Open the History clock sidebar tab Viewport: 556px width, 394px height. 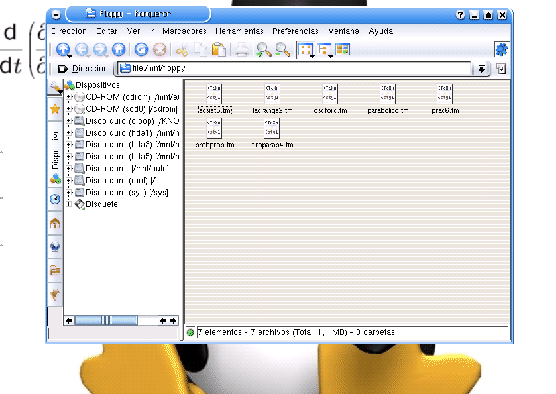[x=55, y=199]
